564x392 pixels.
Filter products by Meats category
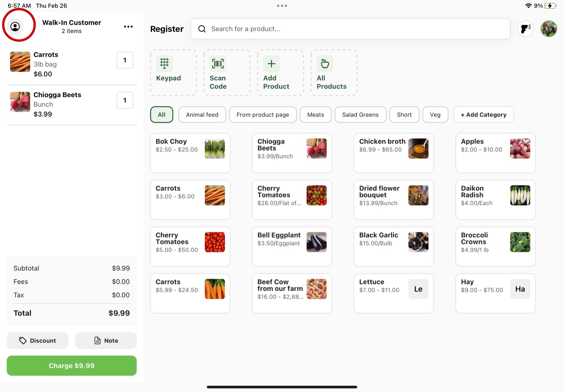click(x=315, y=115)
